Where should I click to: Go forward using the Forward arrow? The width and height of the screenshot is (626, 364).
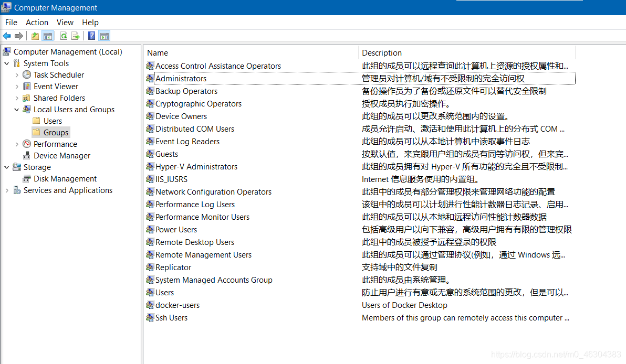pyautogui.click(x=19, y=36)
